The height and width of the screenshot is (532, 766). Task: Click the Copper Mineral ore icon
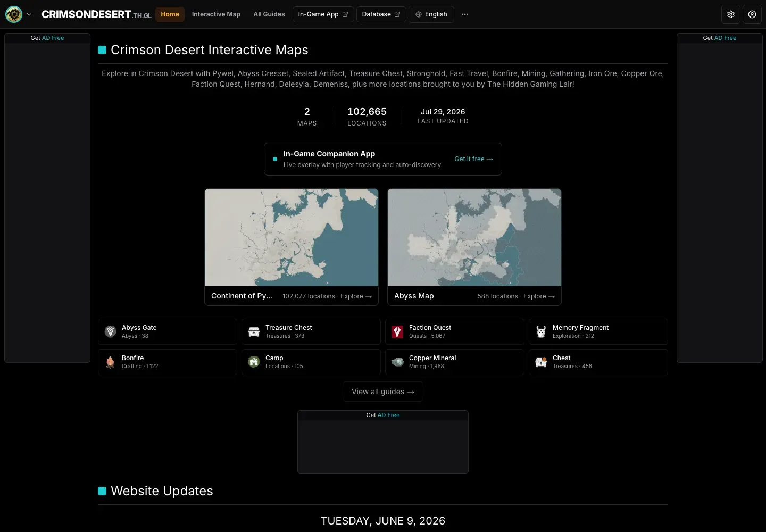click(x=397, y=362)
